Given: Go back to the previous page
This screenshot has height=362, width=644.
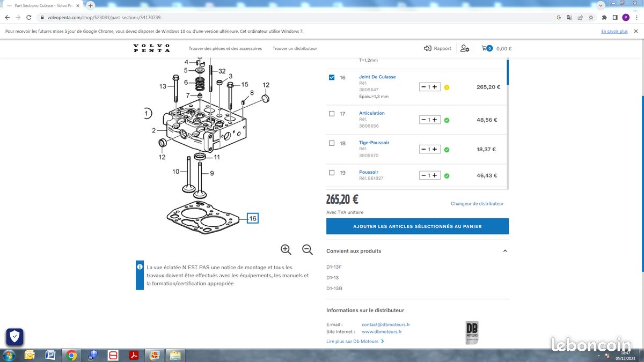Looking at the screenshot, I should click(7, 17).
